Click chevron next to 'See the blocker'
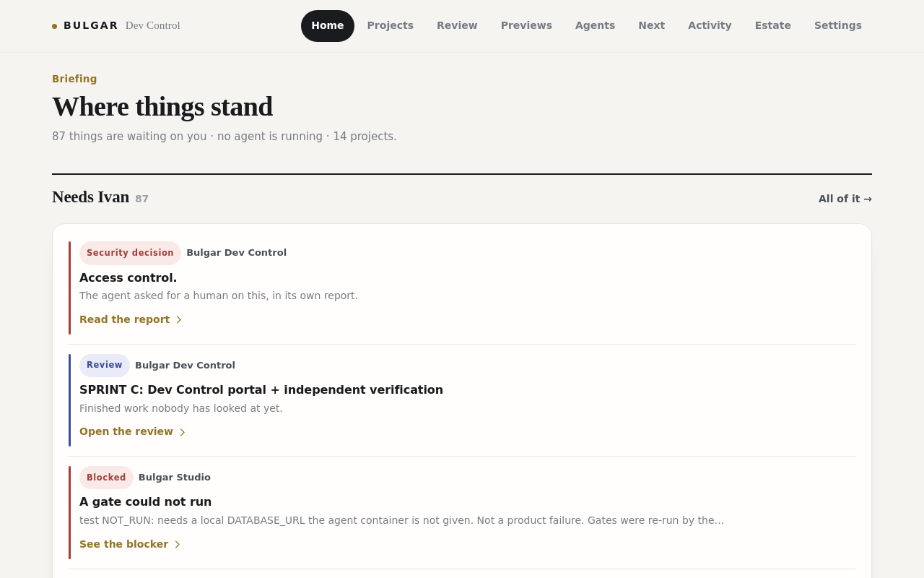Viewport: 924px width, 578px height. pos(178,545)
